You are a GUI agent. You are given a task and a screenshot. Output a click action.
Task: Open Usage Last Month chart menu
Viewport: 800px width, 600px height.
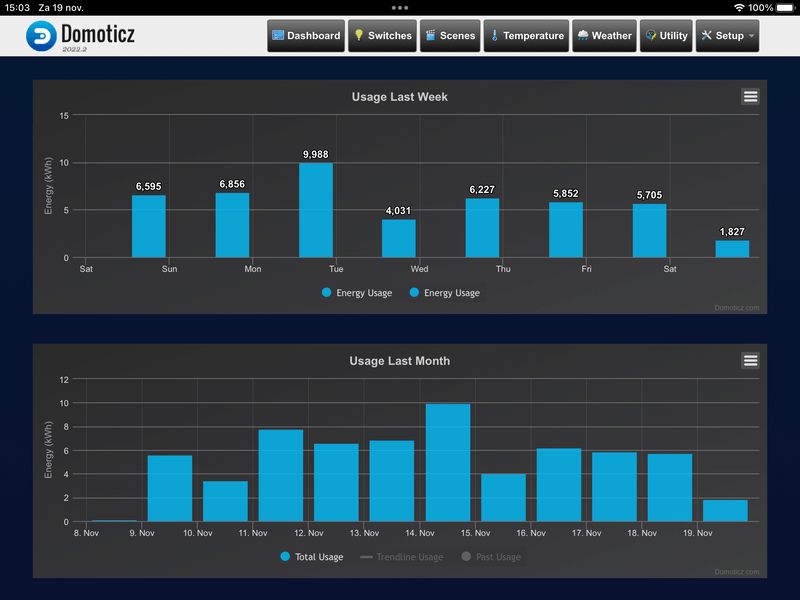pos(750,361)
